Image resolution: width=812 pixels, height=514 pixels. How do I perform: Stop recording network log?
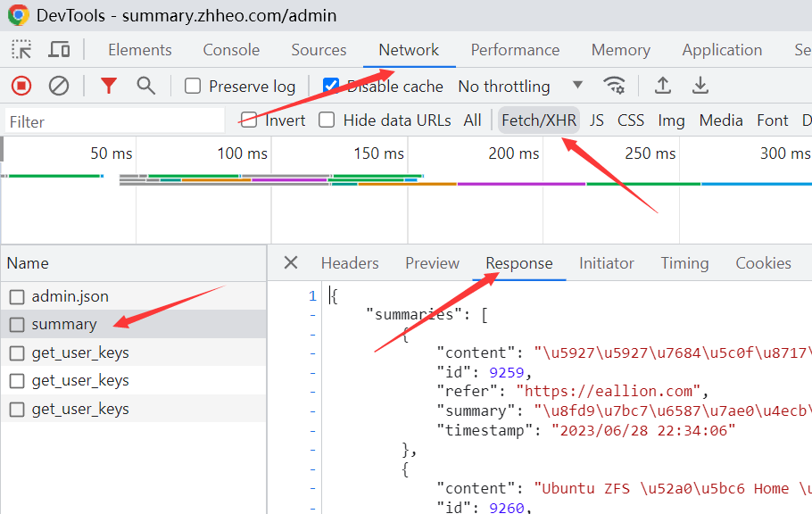(x=21, y=86)
